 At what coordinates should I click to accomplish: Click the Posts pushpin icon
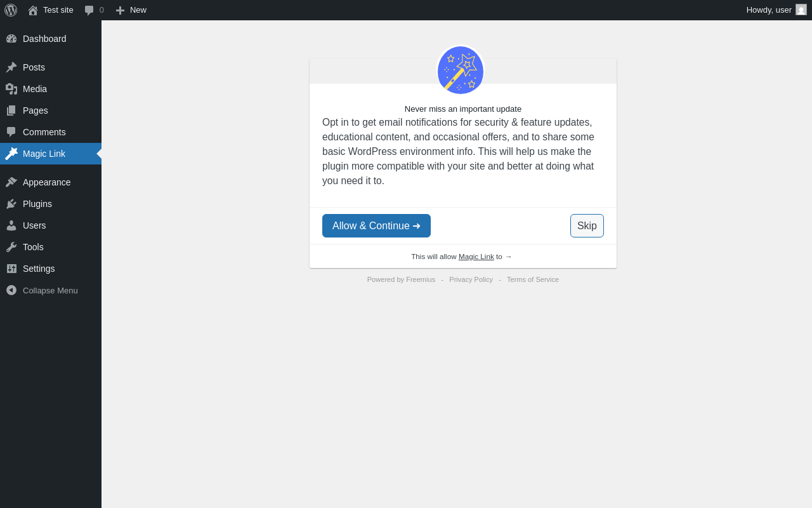(x=11, y=67)
